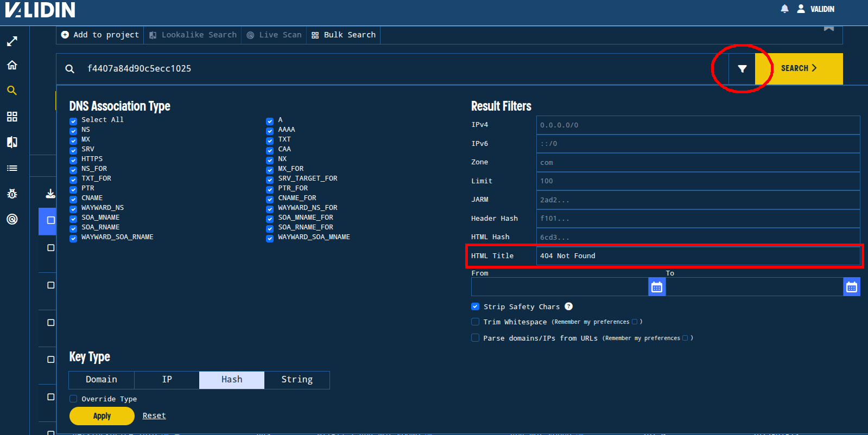
Task: Select the yellow search icon in sidebar
Action: pyautogui.click(x=12, y=91)
